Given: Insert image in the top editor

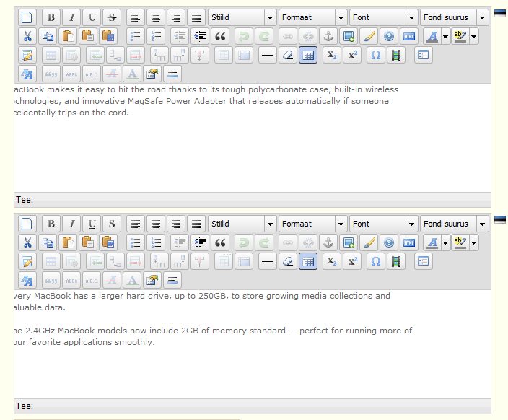Looking at the screenshot, I should click(x=349, y=36).
